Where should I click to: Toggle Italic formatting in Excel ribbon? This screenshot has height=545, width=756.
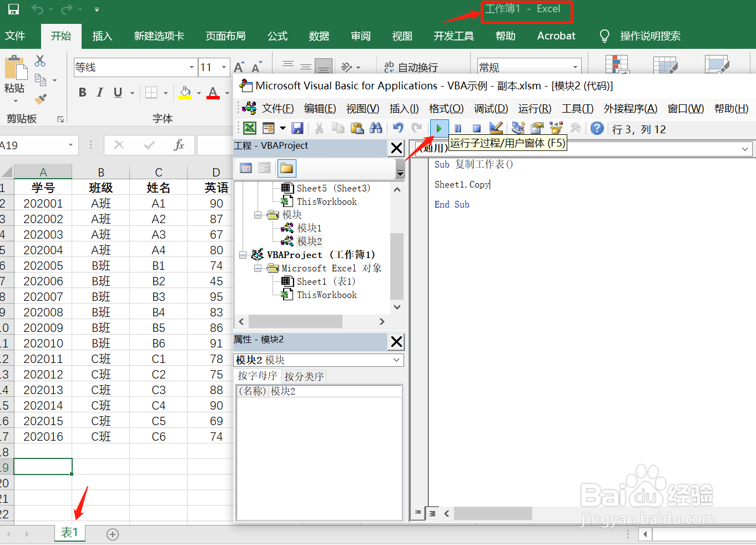100,93
